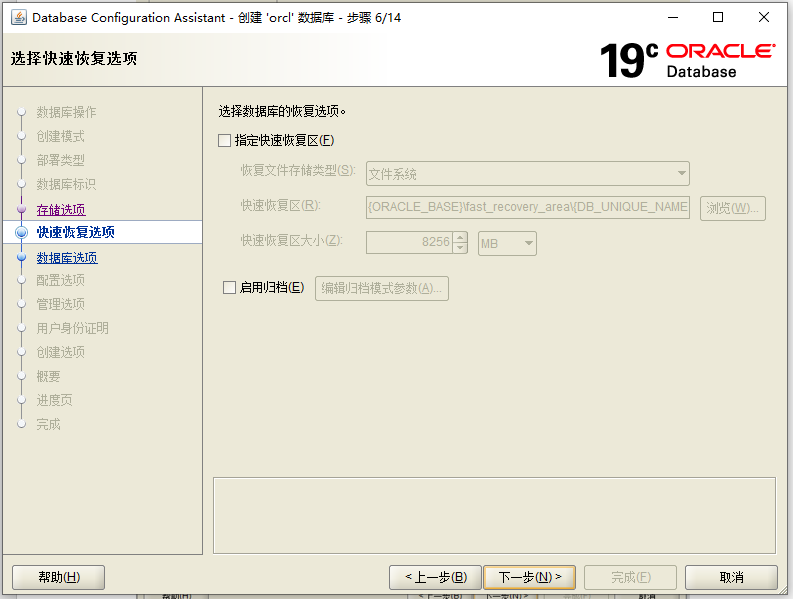Open 编辑归档模式参数(A)... button
Image resolution: width=793 pixels, height=599 pixels.
pos(382,288)
